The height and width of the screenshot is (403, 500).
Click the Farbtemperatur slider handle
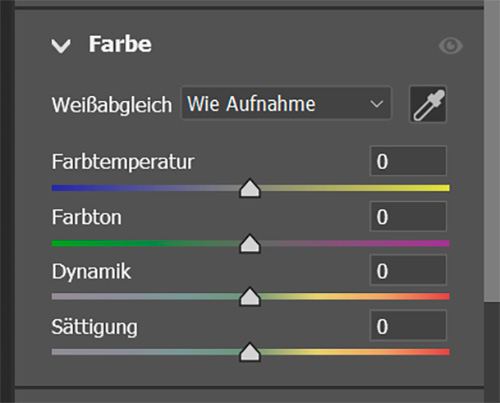pos(250,188)
